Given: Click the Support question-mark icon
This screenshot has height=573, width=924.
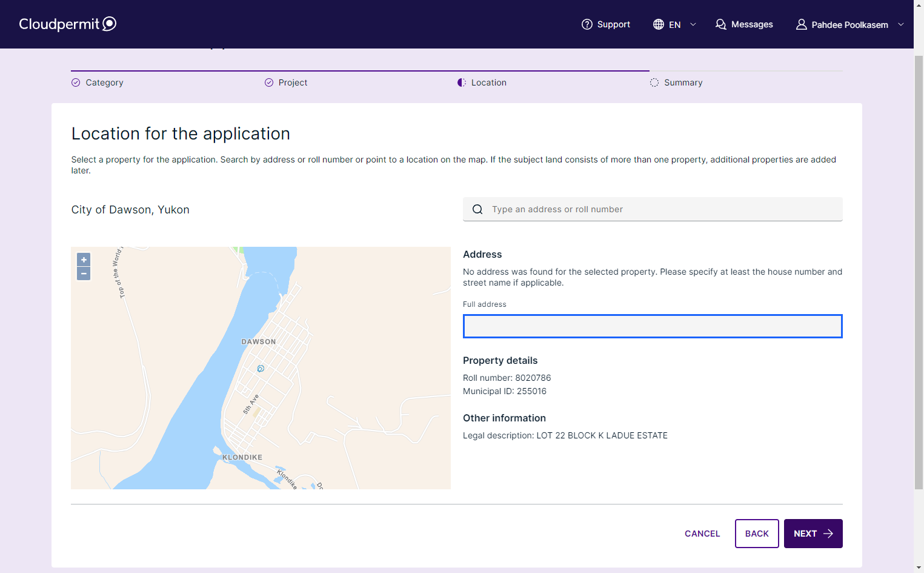Looking at the screenshot, I should (x=587, y=24).
